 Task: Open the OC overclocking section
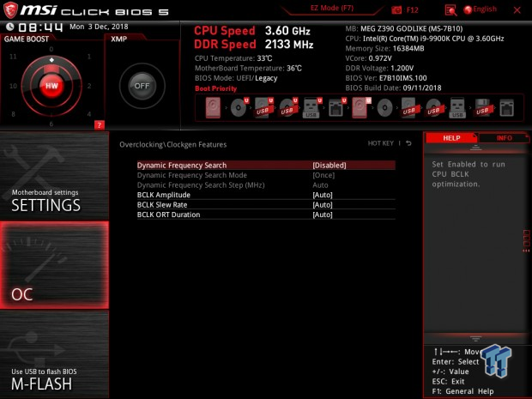click(54, 265)
